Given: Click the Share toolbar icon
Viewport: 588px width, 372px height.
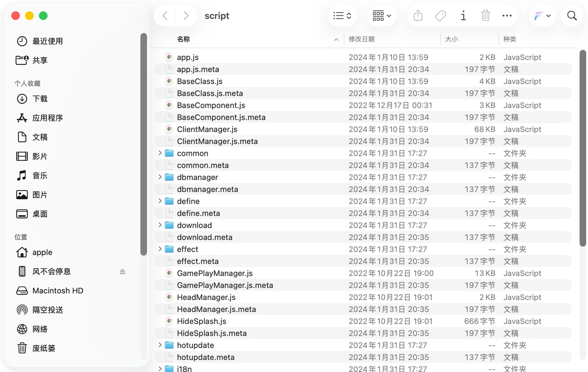Looking at the screenshot, I should coord(418,16).
